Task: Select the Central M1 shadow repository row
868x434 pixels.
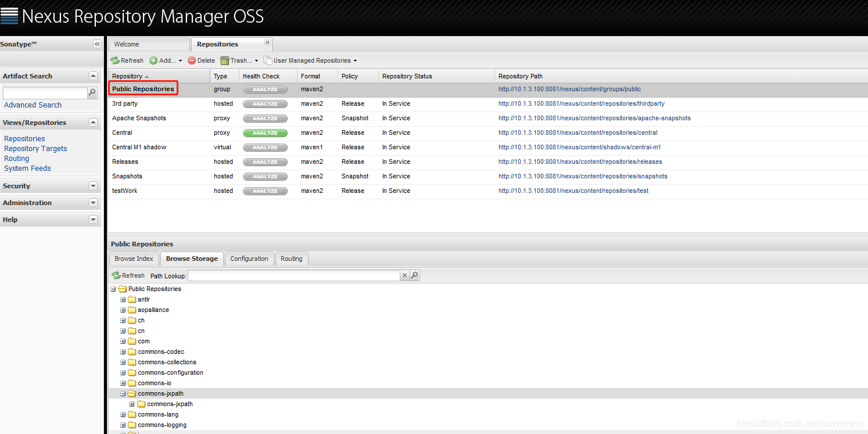Action: [x=488, y=148]
